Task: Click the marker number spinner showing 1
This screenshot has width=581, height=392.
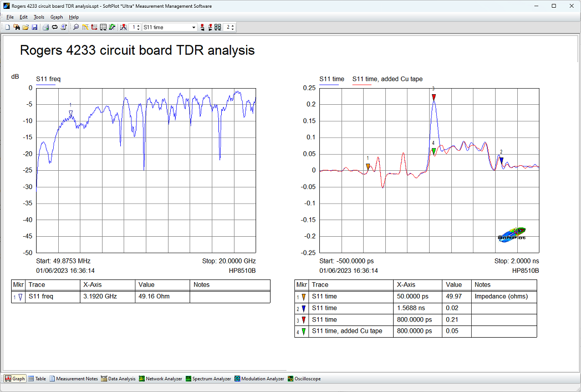Action: [x=136, y=27]
